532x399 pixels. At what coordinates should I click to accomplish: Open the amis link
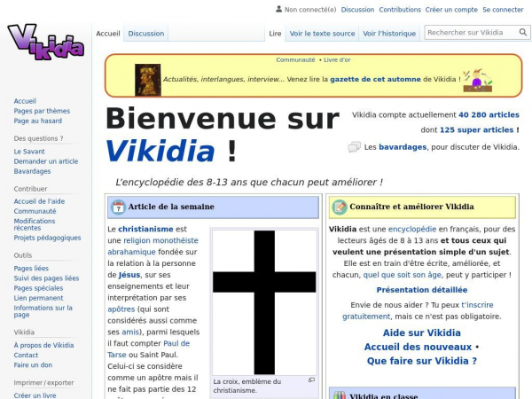[130, 332]
